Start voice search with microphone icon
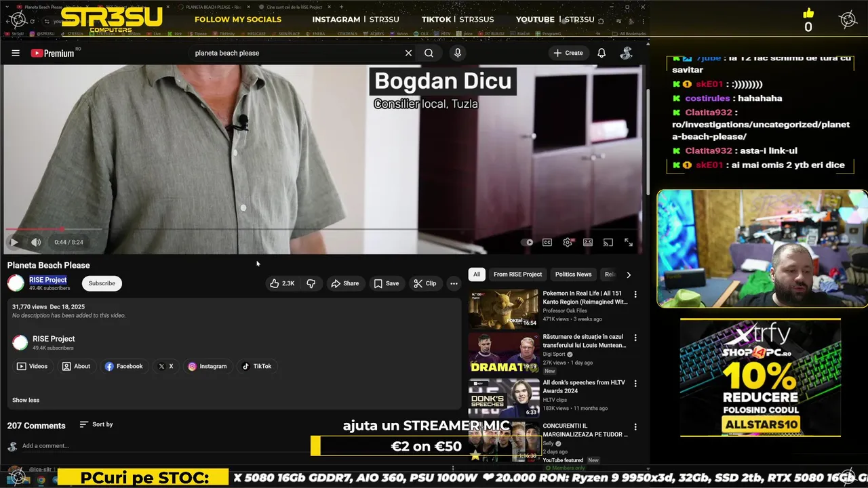Screen dimensions: 868x488 tap(458, 53)
